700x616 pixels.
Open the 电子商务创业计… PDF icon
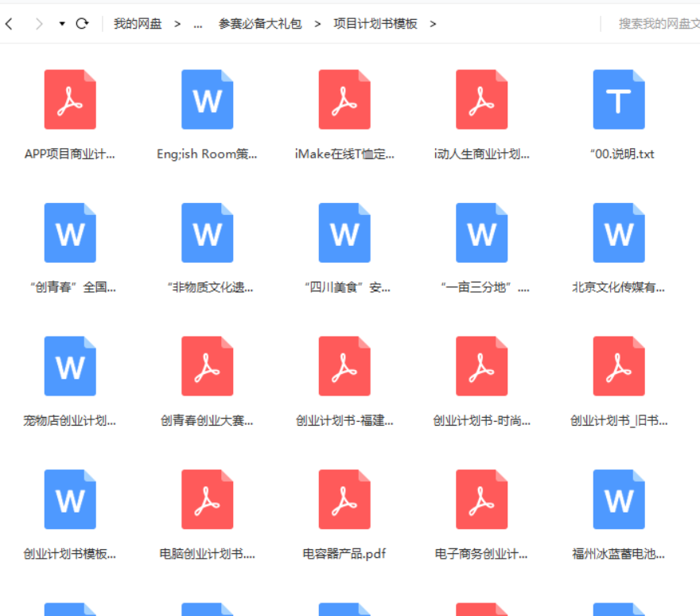(x=482, y=500)
